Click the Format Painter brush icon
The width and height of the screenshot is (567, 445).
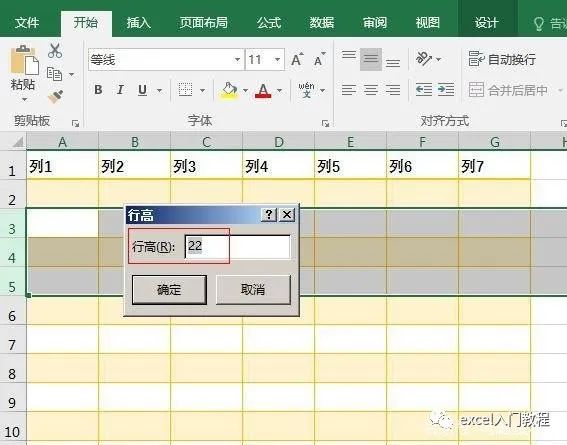55,97
